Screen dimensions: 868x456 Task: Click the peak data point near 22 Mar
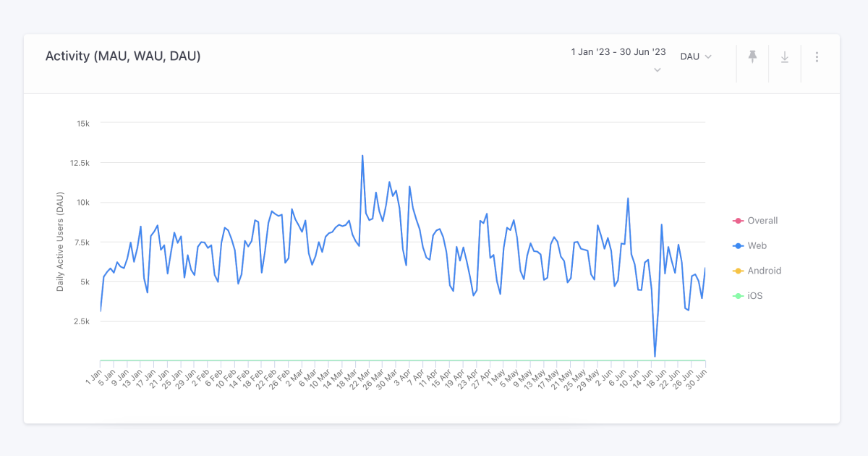(x=362, y=154)
